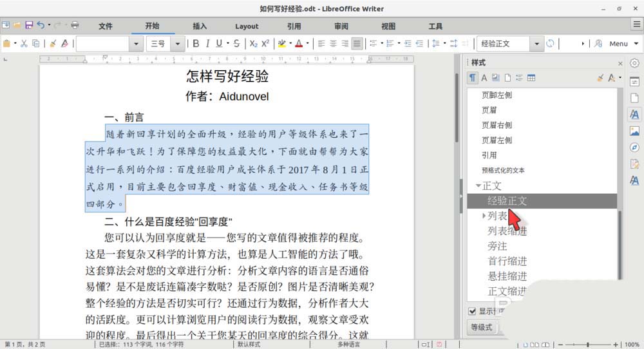Image resolution: width=644 pixels, height=349 pixels.
Task: Open the font size 三号 dropdown
Action: pyautogui.click(x=177, y=44)
